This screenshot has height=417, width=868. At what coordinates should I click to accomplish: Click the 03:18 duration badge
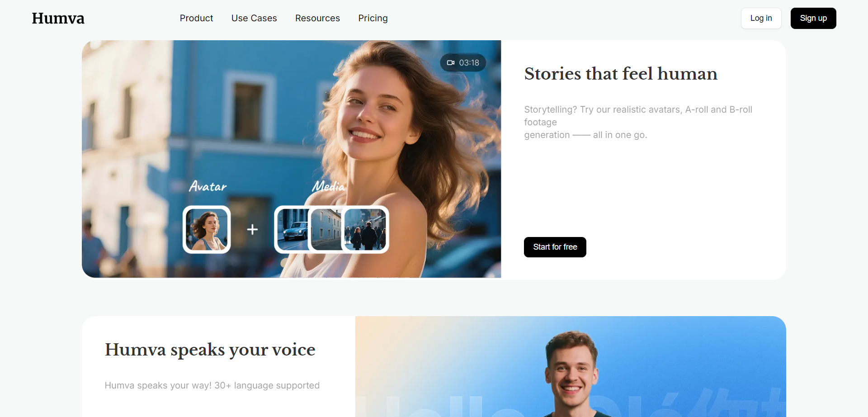click(463, 63)
